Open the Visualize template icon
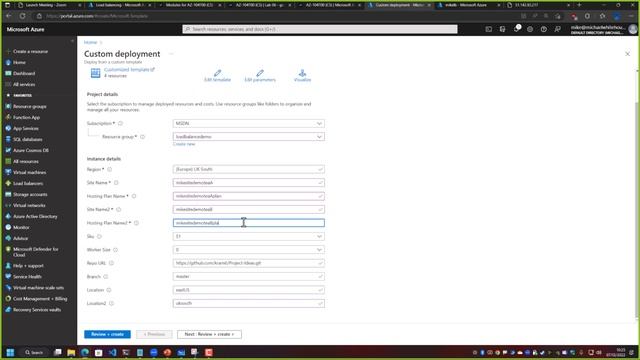Viewport: 640px width, 360px height. click(302, 73)
